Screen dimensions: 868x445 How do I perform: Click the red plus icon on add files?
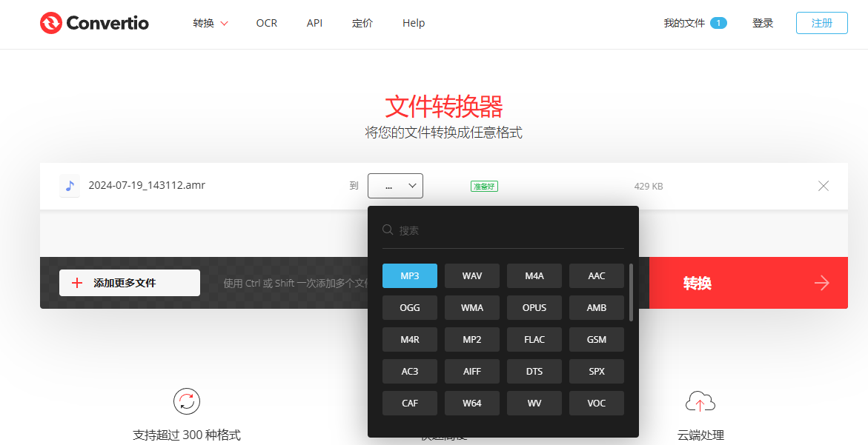(x=77, y=283)
